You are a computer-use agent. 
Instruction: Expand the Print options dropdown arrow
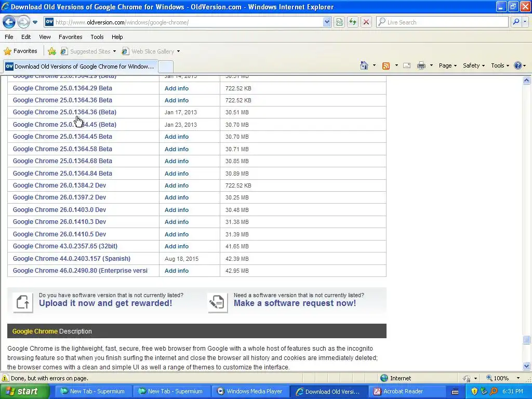click(x=431, y=65)
